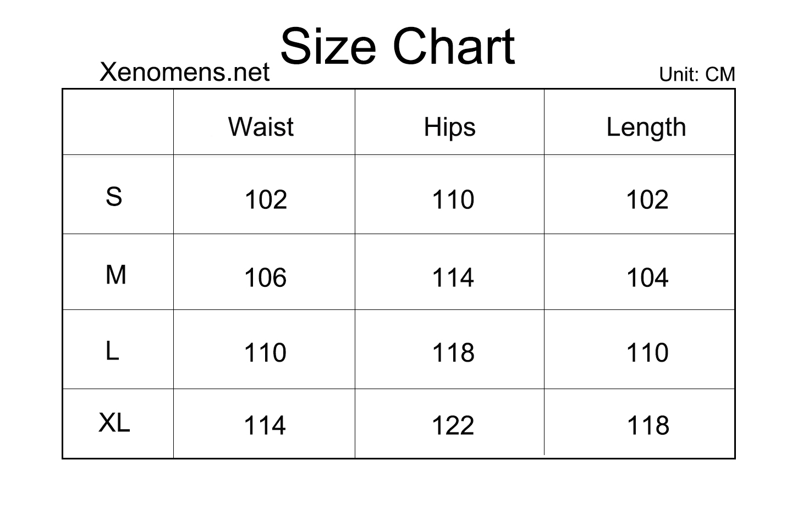This screenshot has width=792, height=532.
Task: Select the waist value 114 for size XL
Action: point(265,425)
